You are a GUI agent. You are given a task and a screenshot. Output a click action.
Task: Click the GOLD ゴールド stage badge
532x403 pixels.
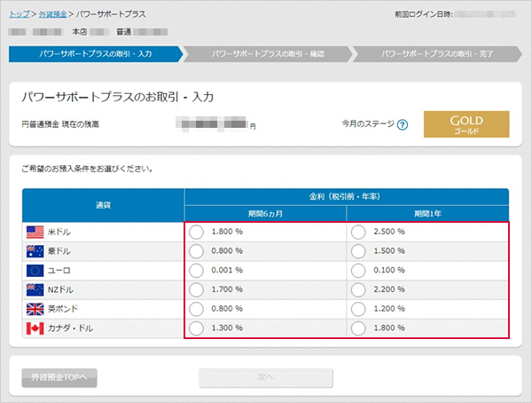click(x=466, y=124)
